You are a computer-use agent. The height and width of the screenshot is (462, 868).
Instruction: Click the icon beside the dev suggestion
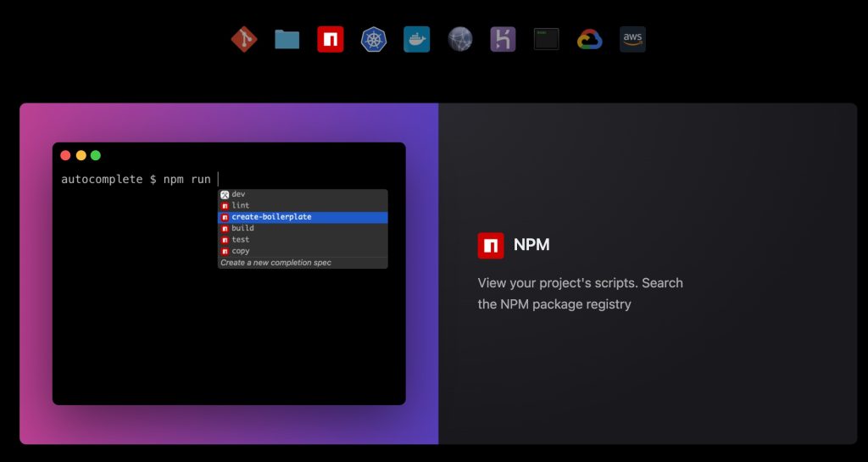pos(225,194)
